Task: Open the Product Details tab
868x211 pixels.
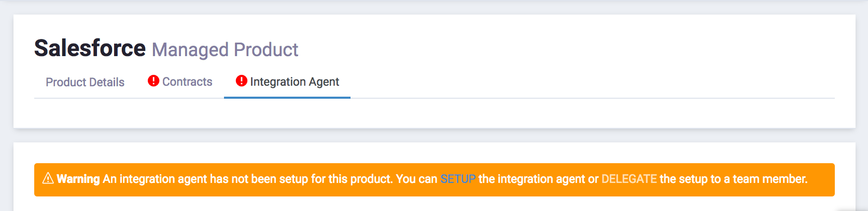Action: (x=85, y=82)
